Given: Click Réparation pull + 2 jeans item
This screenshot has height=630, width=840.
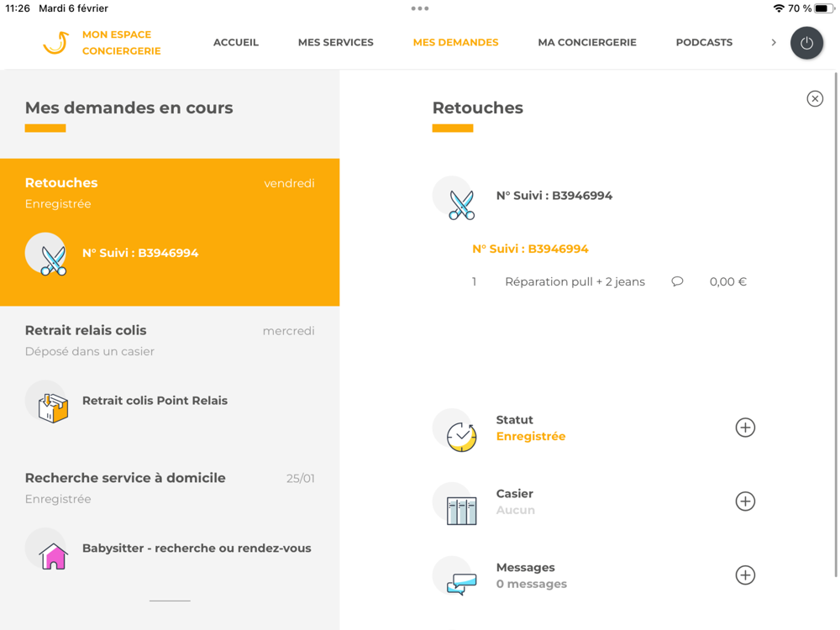Looking at the screenshot, I should [x=575, y=281].
